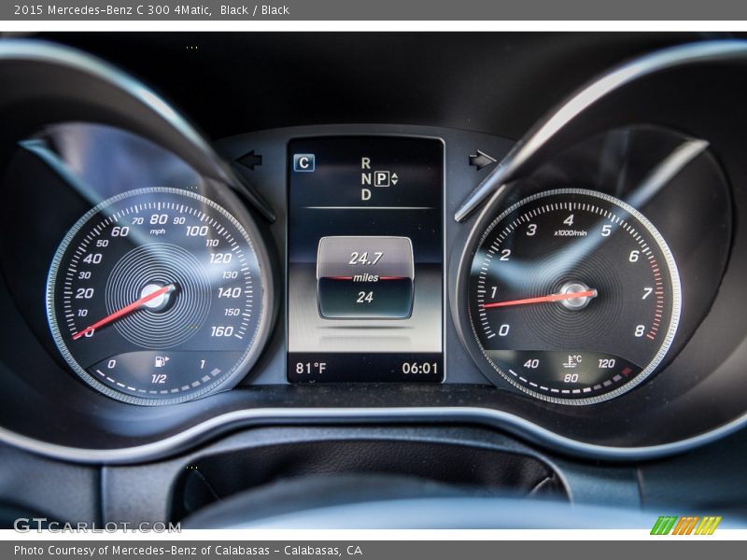Click the 2 mark on tachometer
The width and height of the screenshot is (747, 560).
[x=505, y=255]
